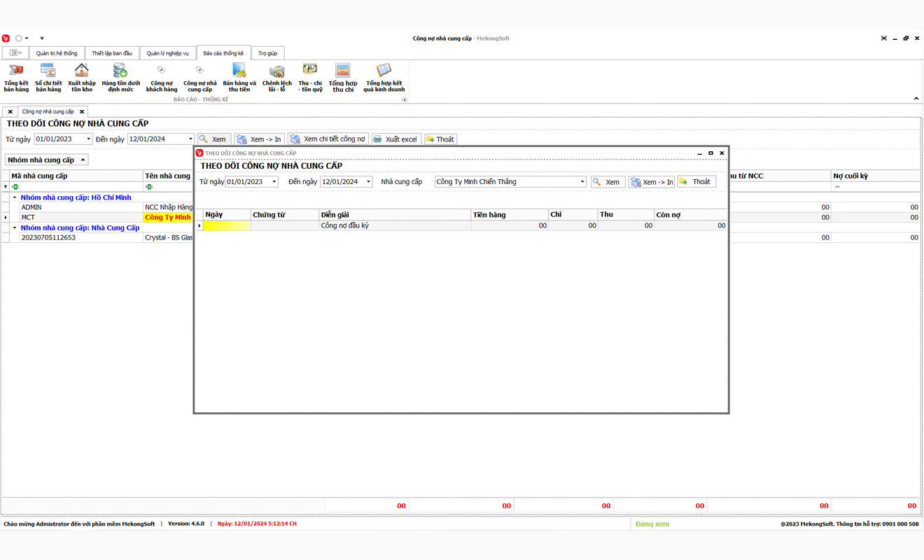Click the equals filter icon under Nợ cuối kỳ

[837, 187]
